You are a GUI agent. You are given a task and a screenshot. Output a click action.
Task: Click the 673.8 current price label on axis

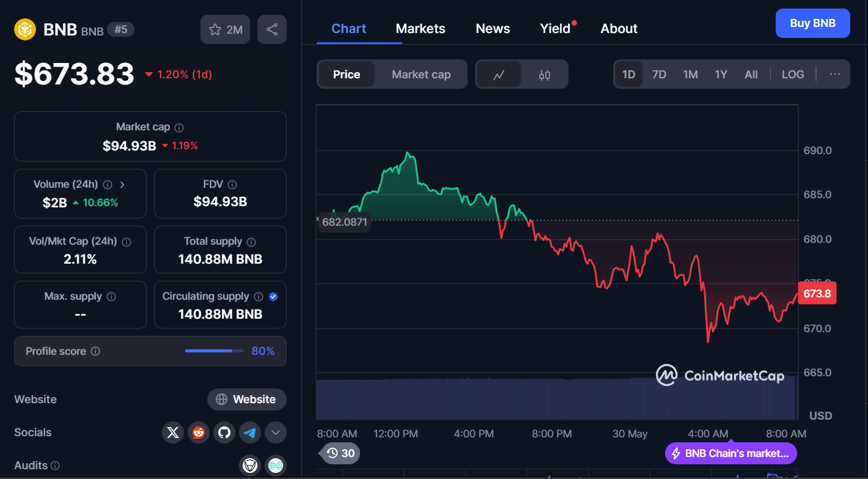817,294
